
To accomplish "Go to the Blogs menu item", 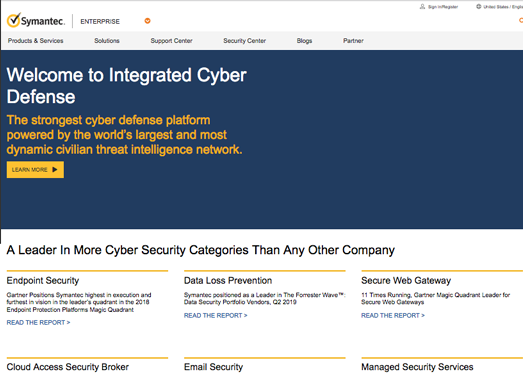I will [305, 41].
